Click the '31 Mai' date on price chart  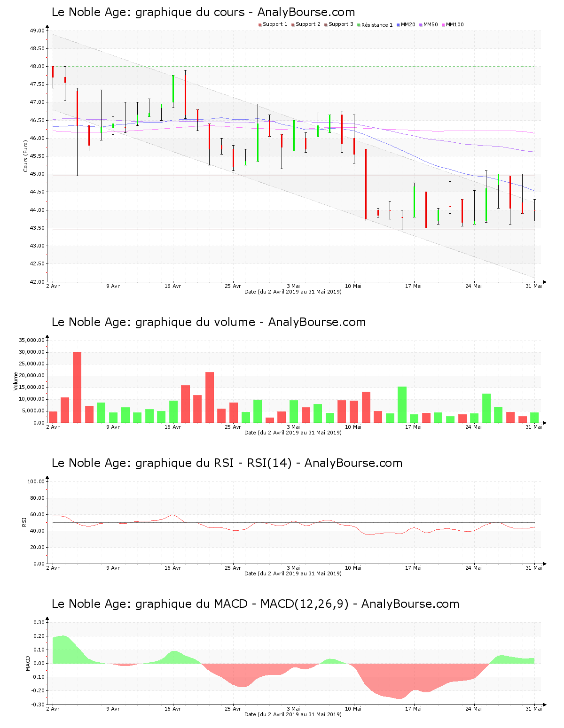tap(534, 286)
